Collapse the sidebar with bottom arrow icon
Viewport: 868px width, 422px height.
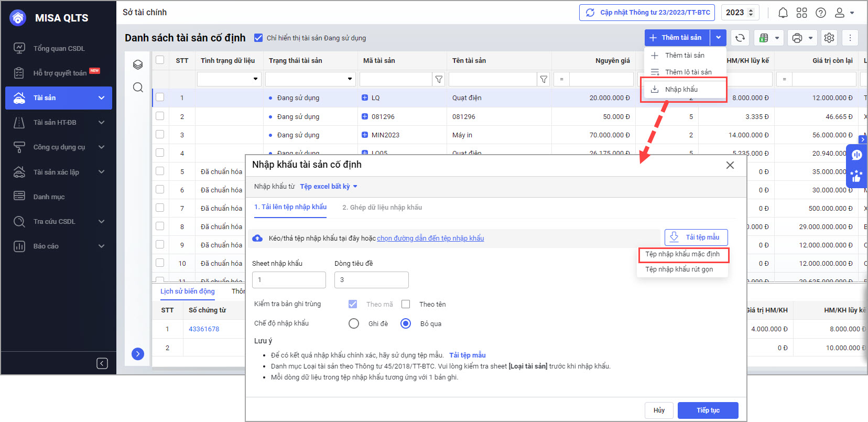tap(102, 363)
